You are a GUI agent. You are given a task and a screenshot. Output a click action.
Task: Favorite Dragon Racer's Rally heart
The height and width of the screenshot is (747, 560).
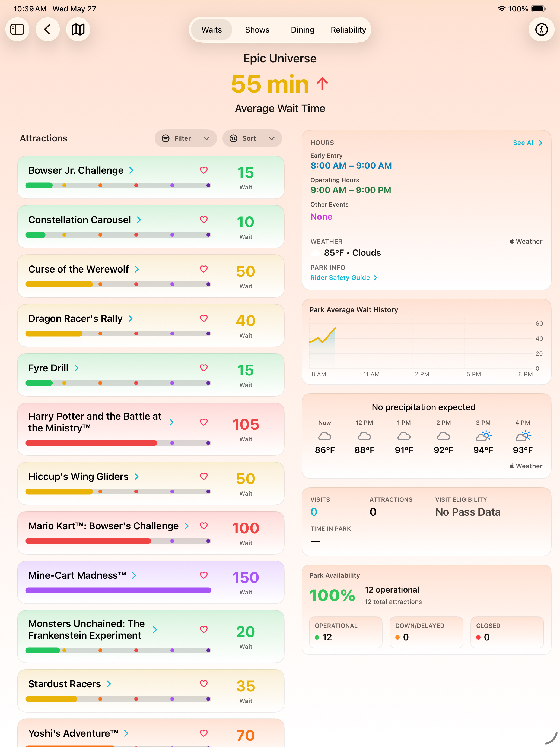(x=203, y=318)
